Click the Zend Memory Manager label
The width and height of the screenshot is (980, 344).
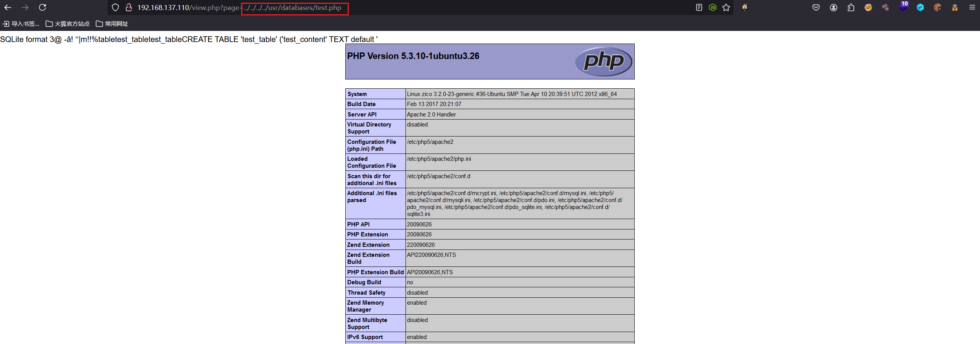(x=375, y=306)
